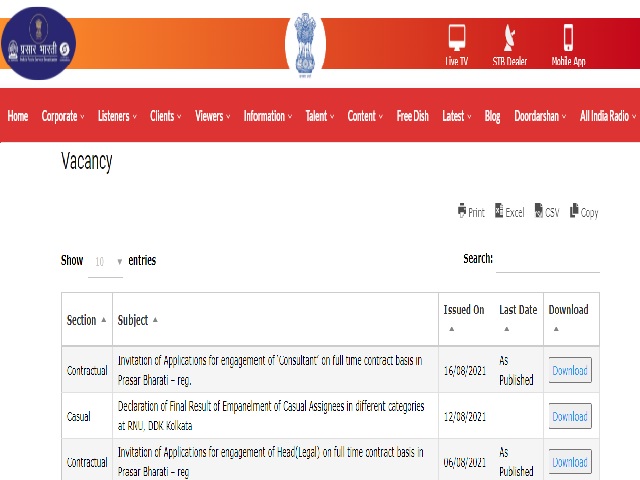Click the Prasar Bharati logo
This screenshot has height=480, width=640.
point(38,43)
